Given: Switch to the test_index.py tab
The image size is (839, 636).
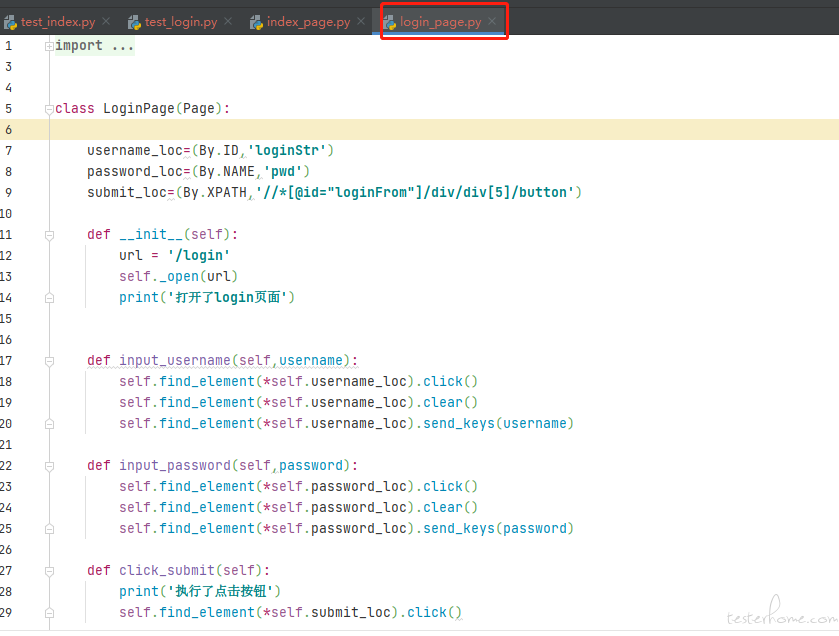Looking at the screenshot, I should pos(58,22).
